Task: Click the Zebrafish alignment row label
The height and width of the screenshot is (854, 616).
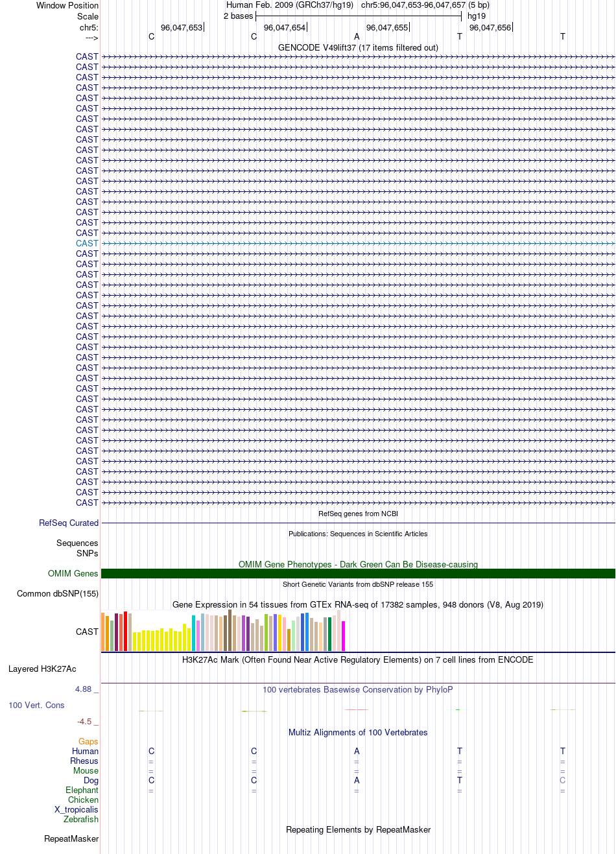Action: tap(81, 819)
